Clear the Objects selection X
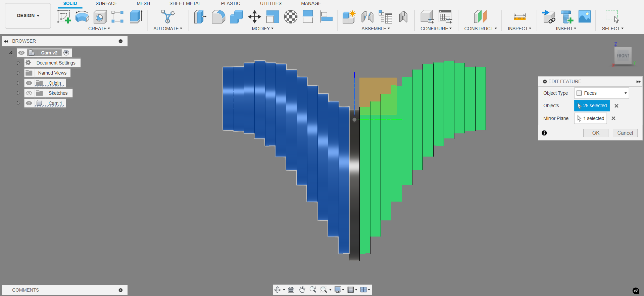Screen dimensions: 644x296 point(616,106)
